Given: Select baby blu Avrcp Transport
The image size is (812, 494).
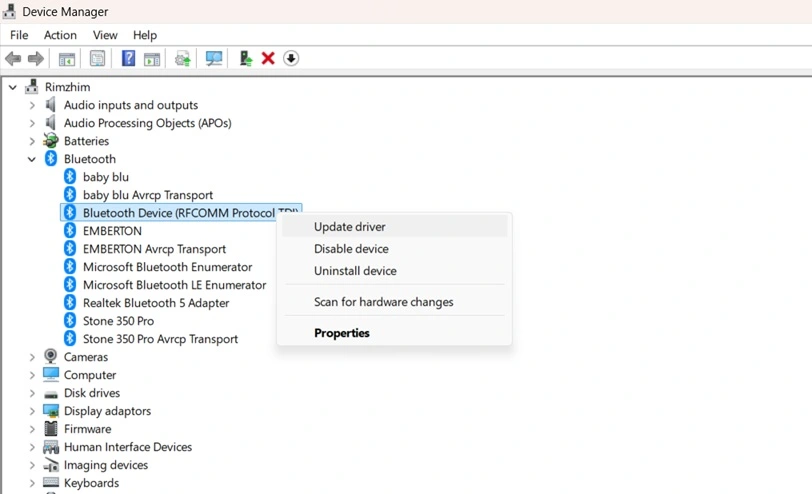Looking at the screenshot, I should (x=148, y=195).
